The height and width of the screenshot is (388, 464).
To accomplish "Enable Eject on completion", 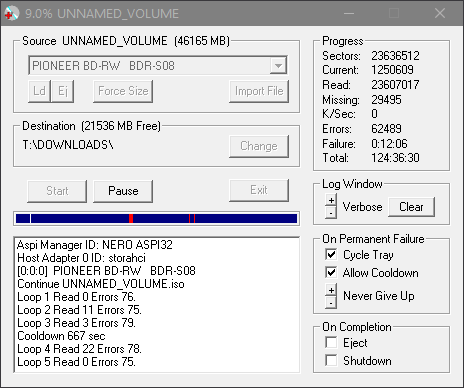I will point(331,342).
